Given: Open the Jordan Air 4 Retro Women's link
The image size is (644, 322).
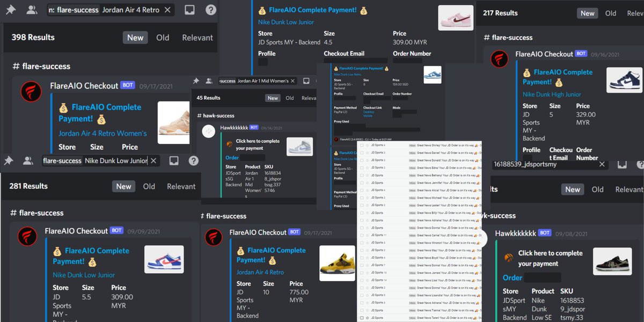Looking at the screenshot, I should [103, 133].
